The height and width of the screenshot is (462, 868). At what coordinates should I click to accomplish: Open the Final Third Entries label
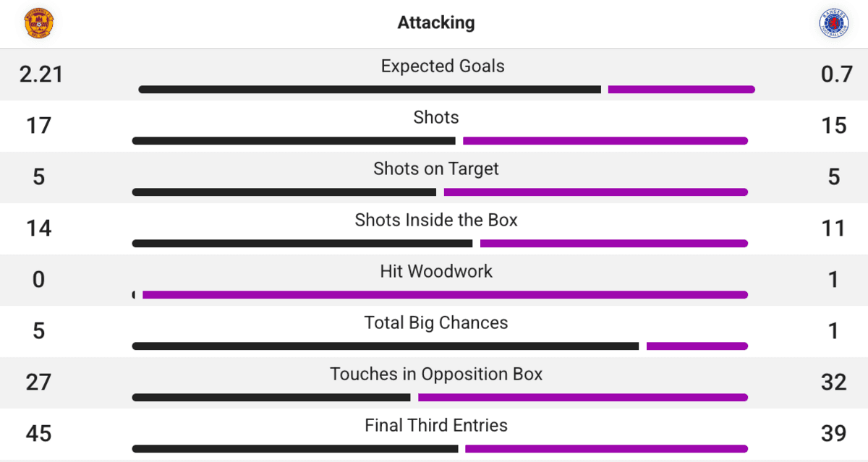pyautogui.click(x=436, y=425)
